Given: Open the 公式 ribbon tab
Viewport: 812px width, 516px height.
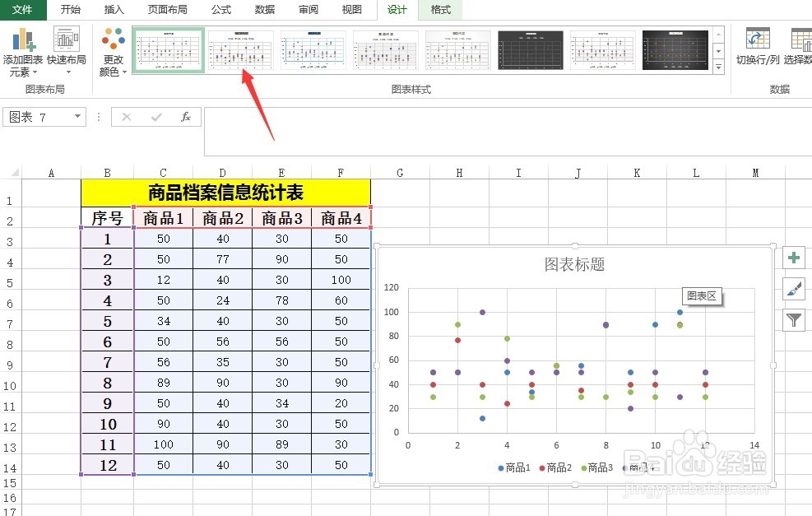Looking at the screenshot, I should [221, 10].
